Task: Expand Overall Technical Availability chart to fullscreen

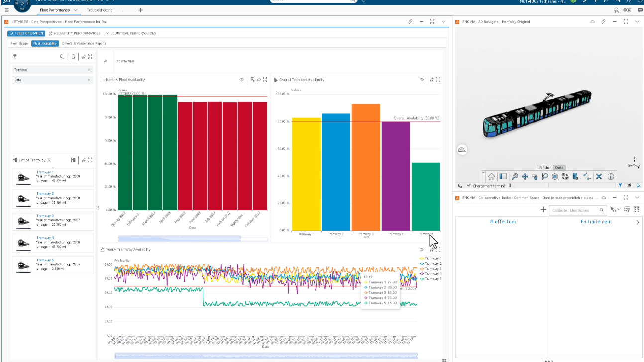Action: [x=438, y=80]
